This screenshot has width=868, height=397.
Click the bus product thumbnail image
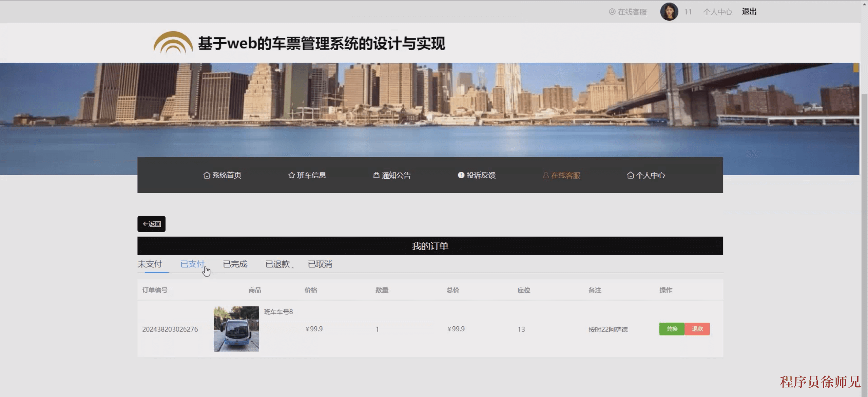pyautogui.click(x=236, y=329)
